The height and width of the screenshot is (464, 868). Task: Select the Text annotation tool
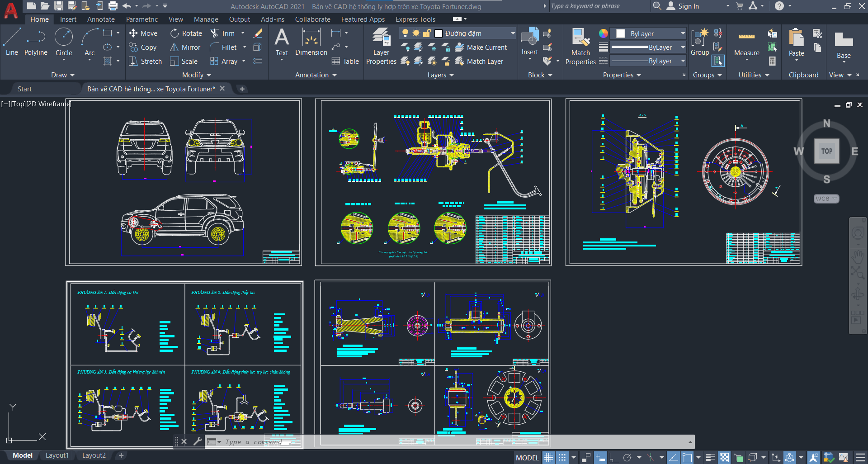[x=282, y=42]
